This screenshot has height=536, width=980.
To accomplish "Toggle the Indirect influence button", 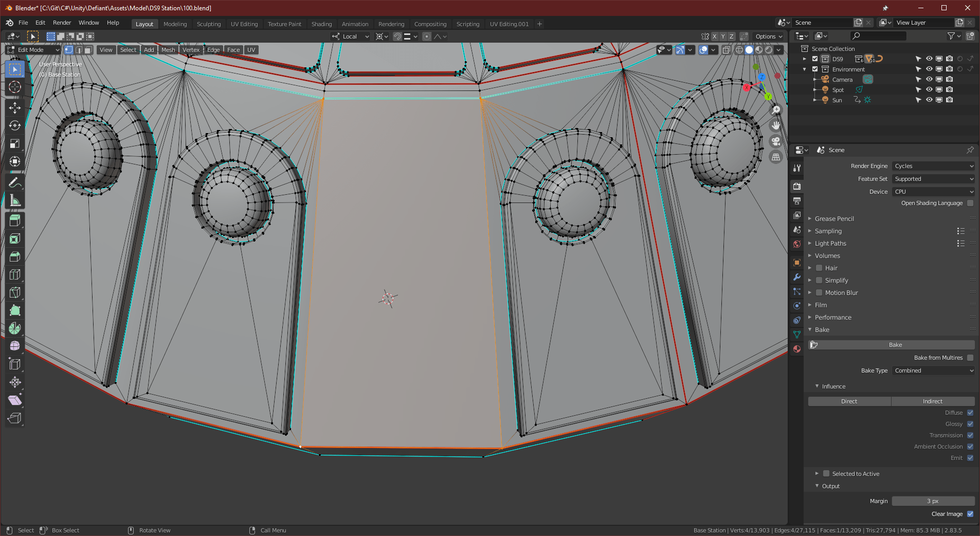I will 932,401.
